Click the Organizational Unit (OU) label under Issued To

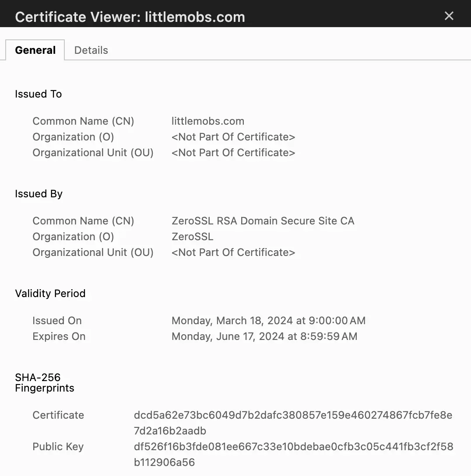[x=93, y=152]
